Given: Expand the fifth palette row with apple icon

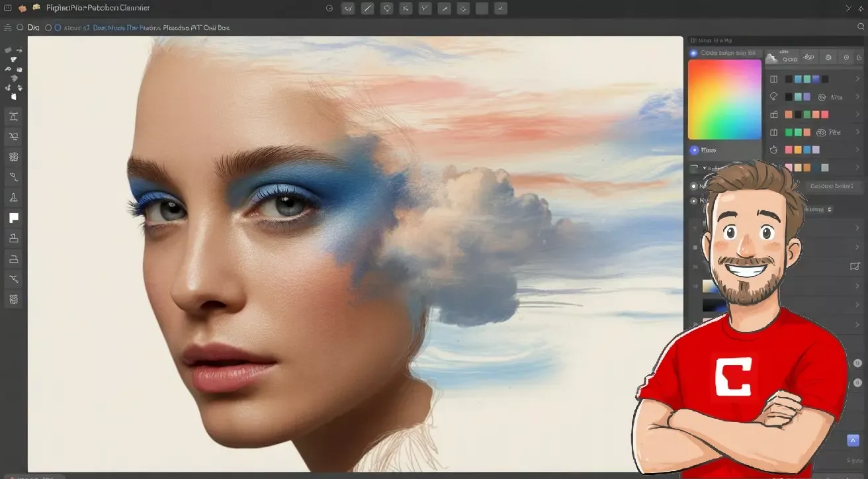Looking at the screenshot, I should tap(857, 150).
